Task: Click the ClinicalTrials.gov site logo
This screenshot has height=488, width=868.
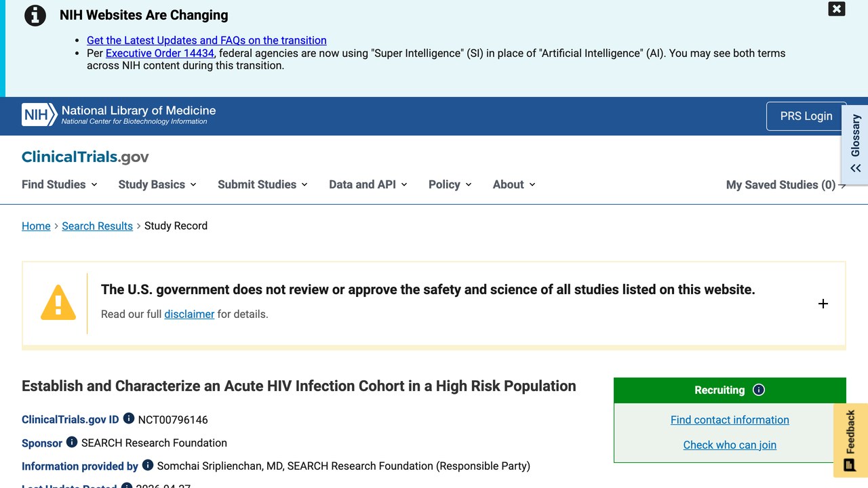Action: [85, 157]
